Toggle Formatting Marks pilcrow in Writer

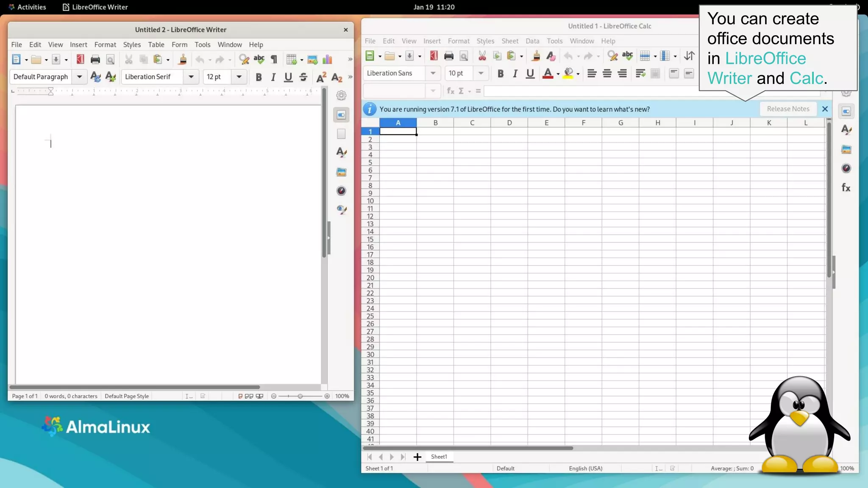[x=274, y=60]
